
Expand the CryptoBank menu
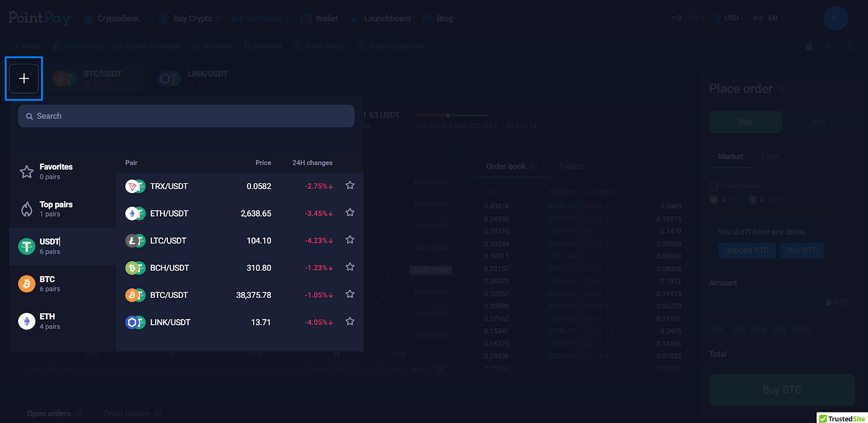[115, 19]
